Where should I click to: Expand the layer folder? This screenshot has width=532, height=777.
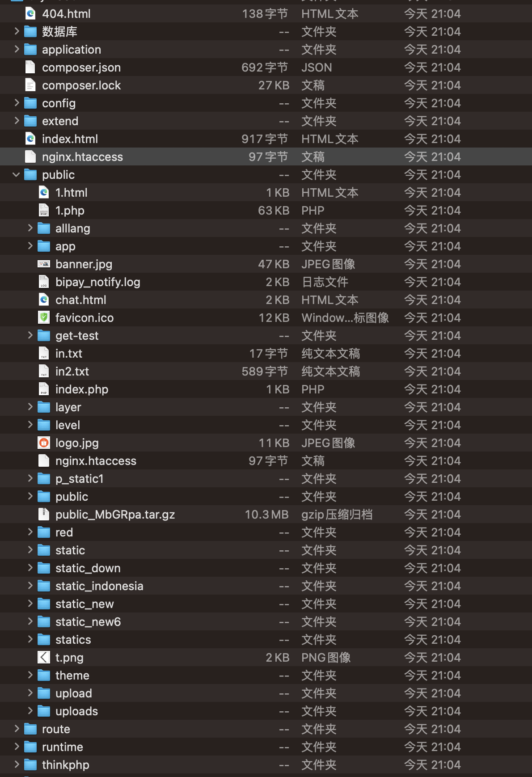pos(30,407)
